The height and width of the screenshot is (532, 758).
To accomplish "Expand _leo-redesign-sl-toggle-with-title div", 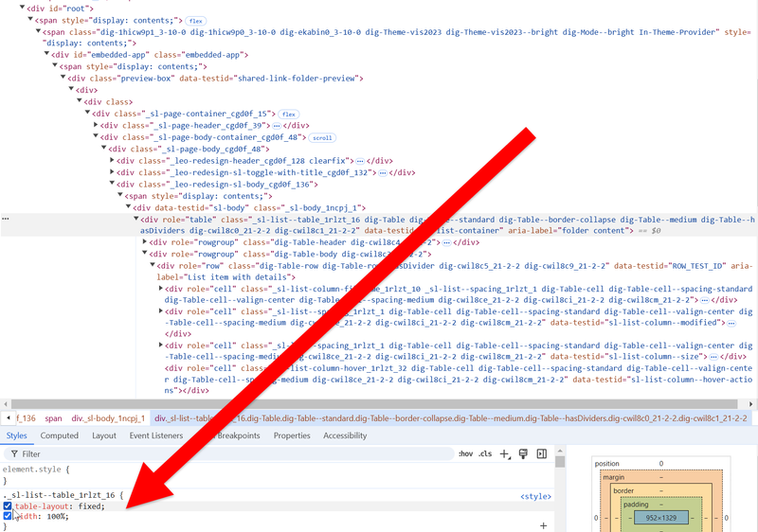I will [115, 173].
